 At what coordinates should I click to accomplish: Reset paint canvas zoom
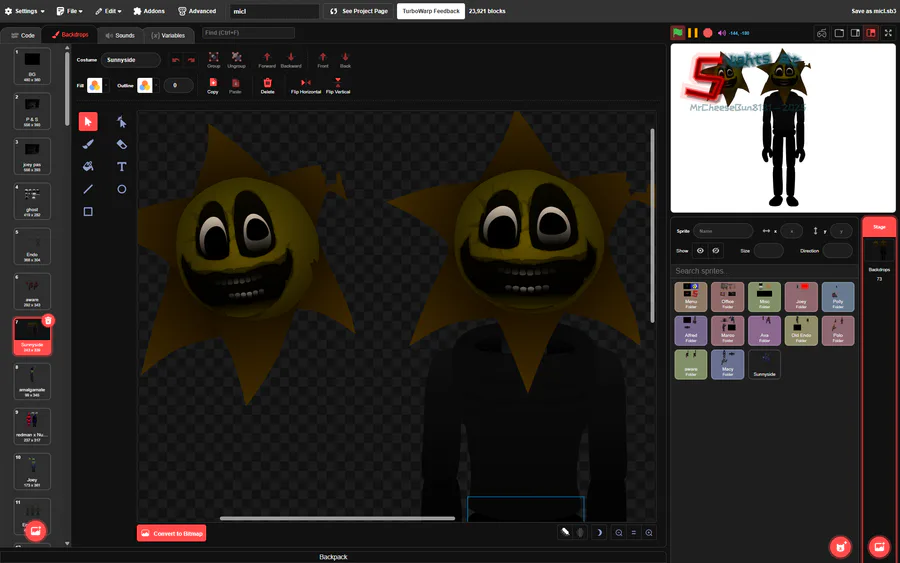634,533
